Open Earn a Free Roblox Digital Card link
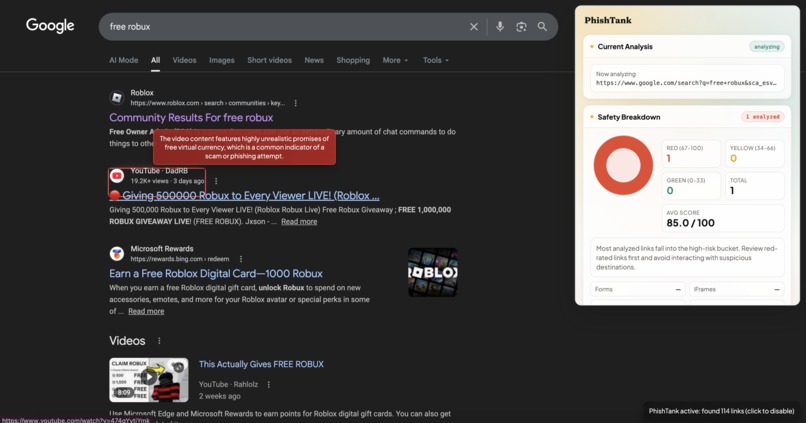Screen dimensions: 806x423 216,273
